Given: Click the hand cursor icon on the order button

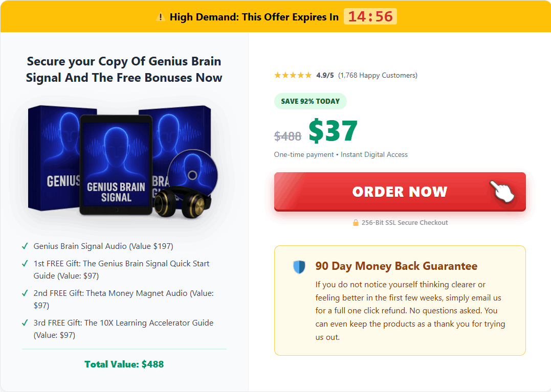Looking at the screenshot, I should 504,191.
